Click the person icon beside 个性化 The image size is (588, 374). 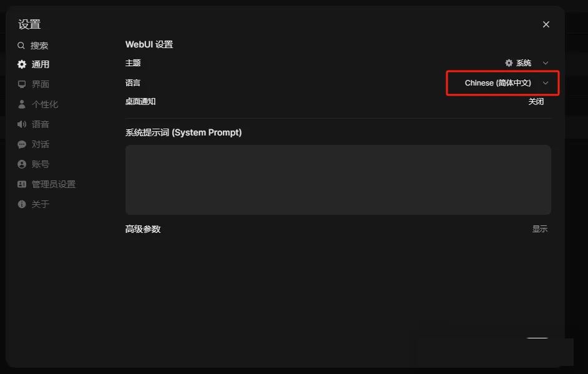pos(22,104)
